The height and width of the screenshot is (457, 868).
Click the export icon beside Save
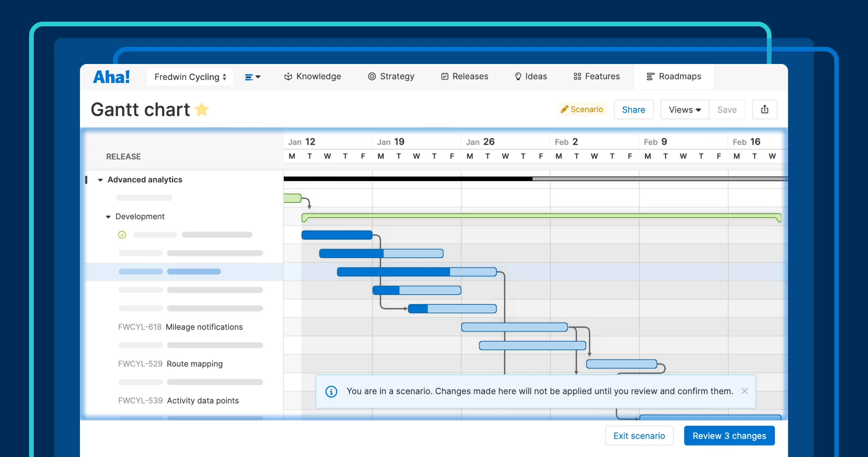click(765, 109)
